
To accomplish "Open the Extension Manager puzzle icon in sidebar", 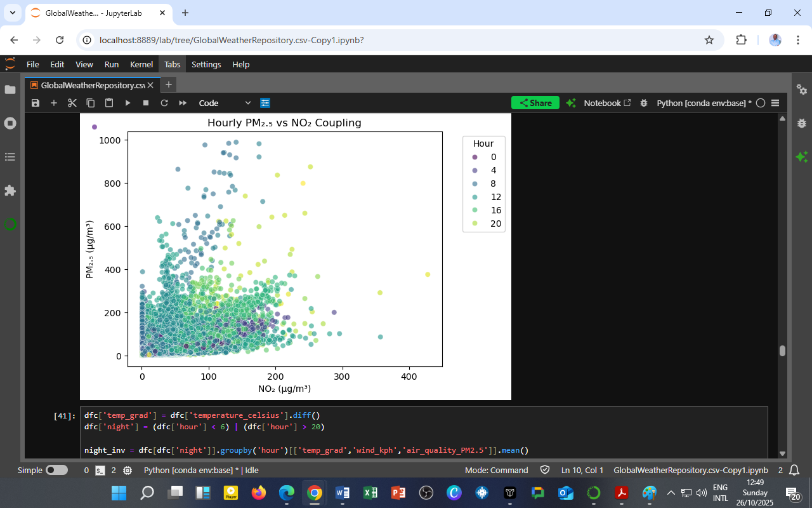I will [10, 190].
